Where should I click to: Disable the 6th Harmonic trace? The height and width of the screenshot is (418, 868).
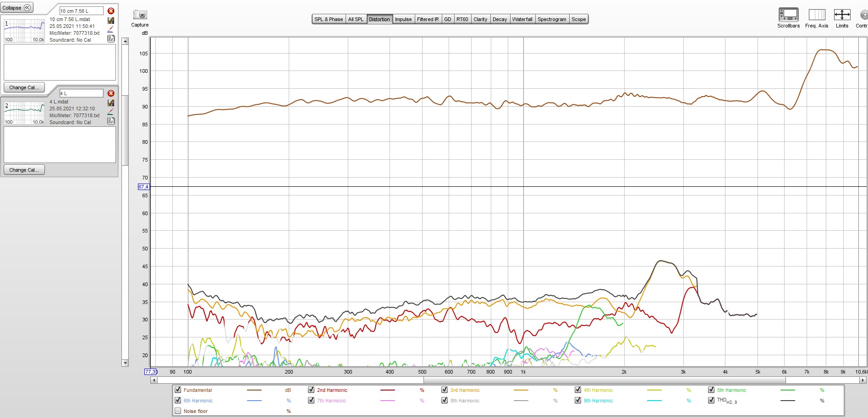tap(178, 400)
